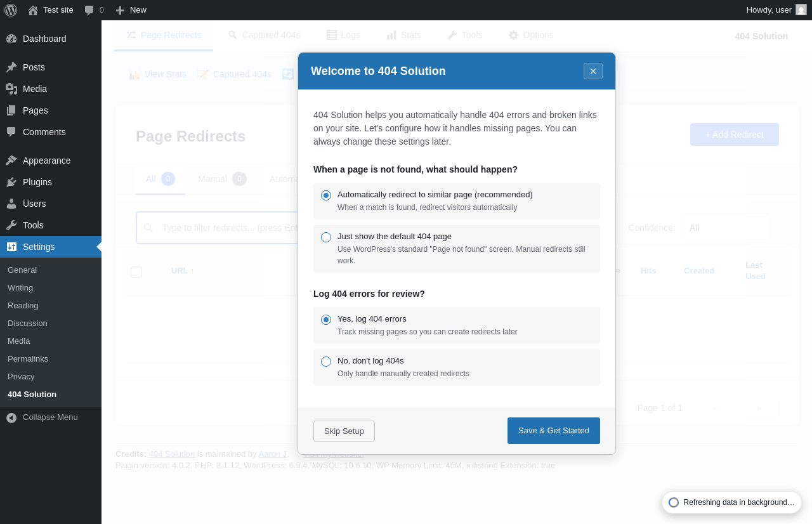Open the Aaron J link in Credits
Screen dimensions: 812x524
pyautogui.click(x=273, y=454)
